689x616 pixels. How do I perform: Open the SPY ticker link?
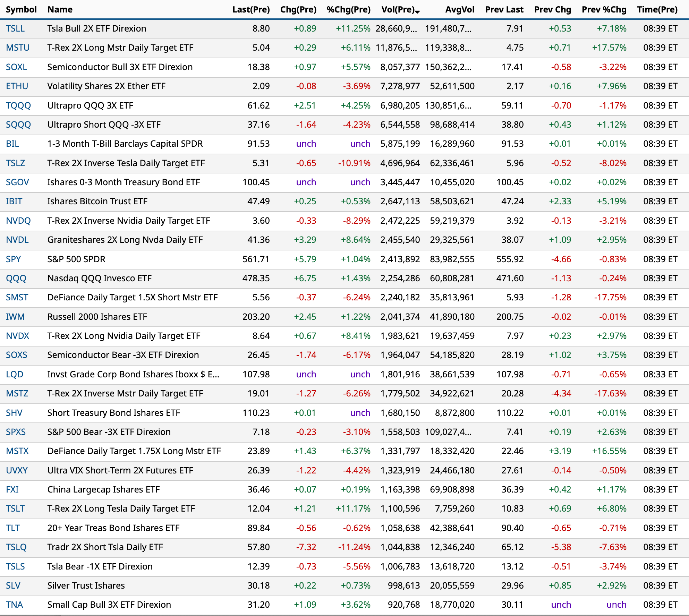pyautogui.click(x=14, y=259)
